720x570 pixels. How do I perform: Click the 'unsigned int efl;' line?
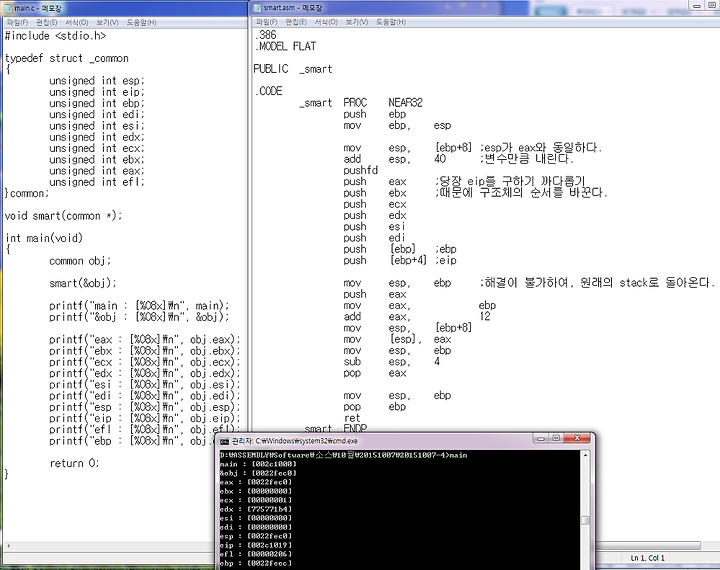(97, 182)
